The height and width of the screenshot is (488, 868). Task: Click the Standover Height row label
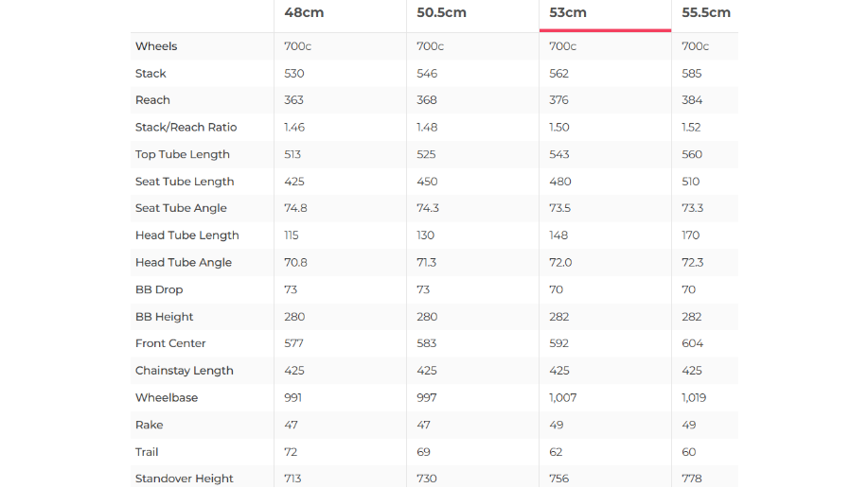click(x=184, y=479)
